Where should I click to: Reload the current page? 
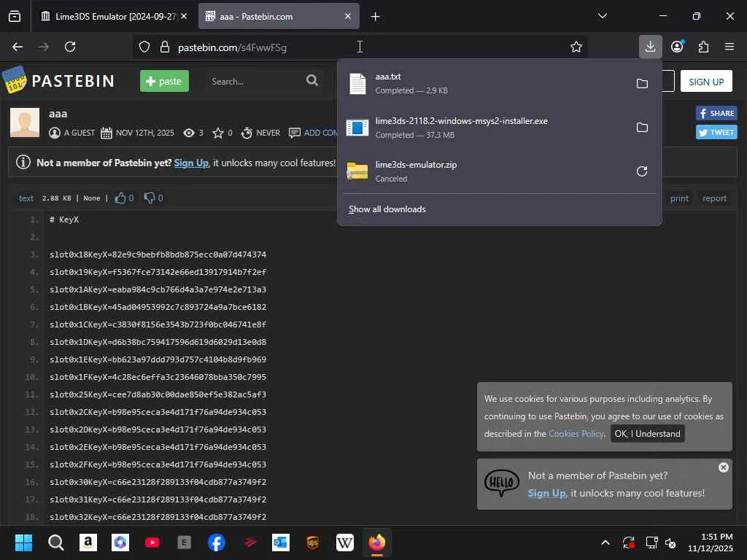[x=70, y=47]
